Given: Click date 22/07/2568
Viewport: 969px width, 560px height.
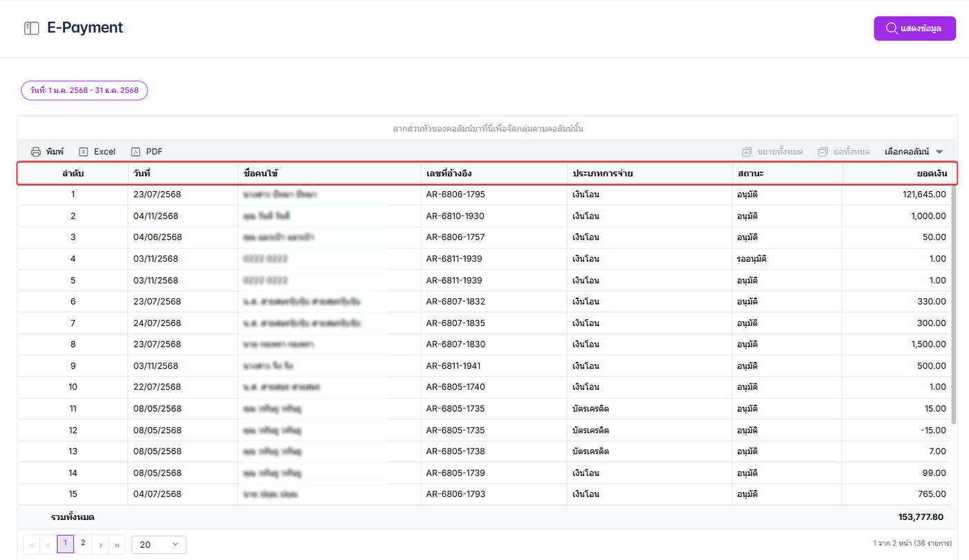Looking at the screenshot, I should click(157, 387).
